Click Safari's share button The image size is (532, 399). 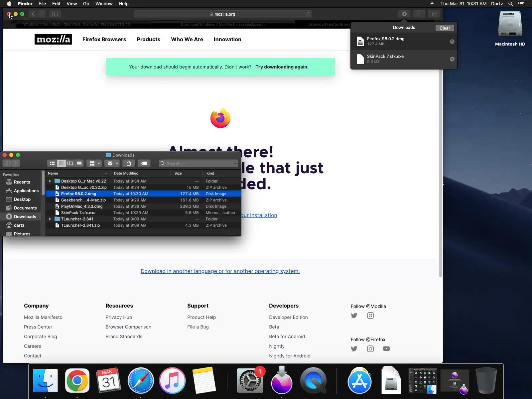[x=419, y=14]
